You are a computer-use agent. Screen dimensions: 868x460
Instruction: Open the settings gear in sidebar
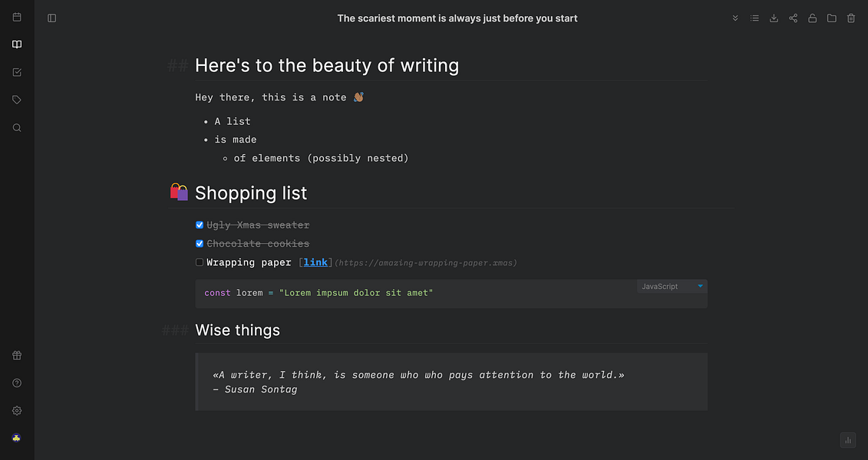(x=17, y=411)
